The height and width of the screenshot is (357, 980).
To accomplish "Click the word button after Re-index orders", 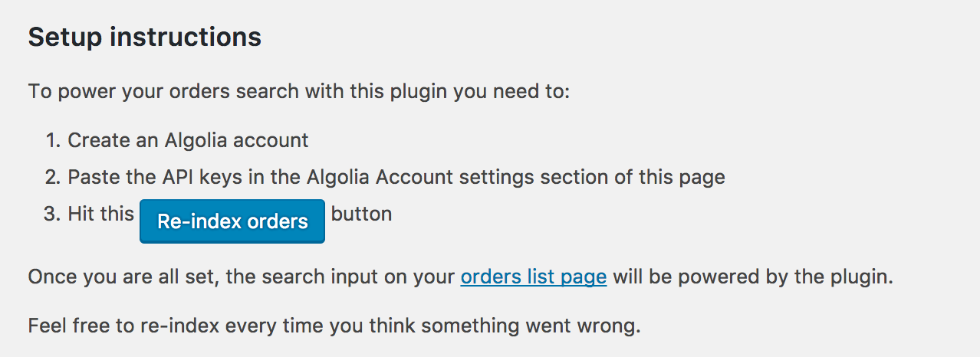I will pos(361,213).
